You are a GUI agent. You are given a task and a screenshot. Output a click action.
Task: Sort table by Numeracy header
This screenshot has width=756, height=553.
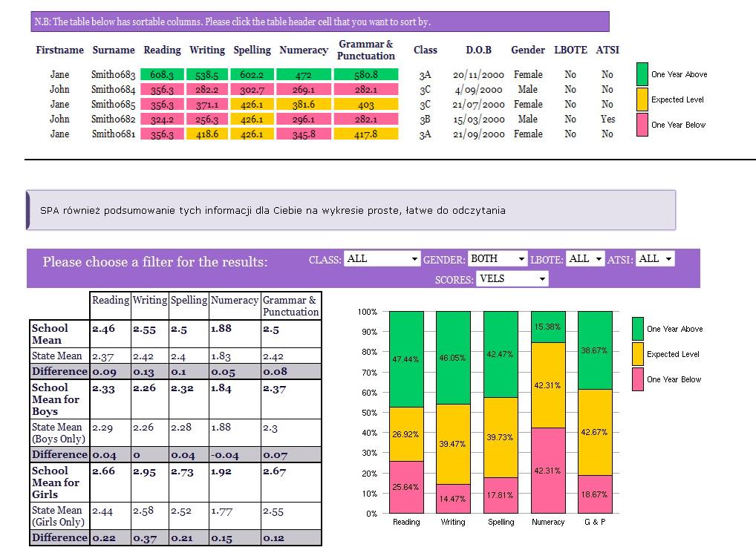304,50
